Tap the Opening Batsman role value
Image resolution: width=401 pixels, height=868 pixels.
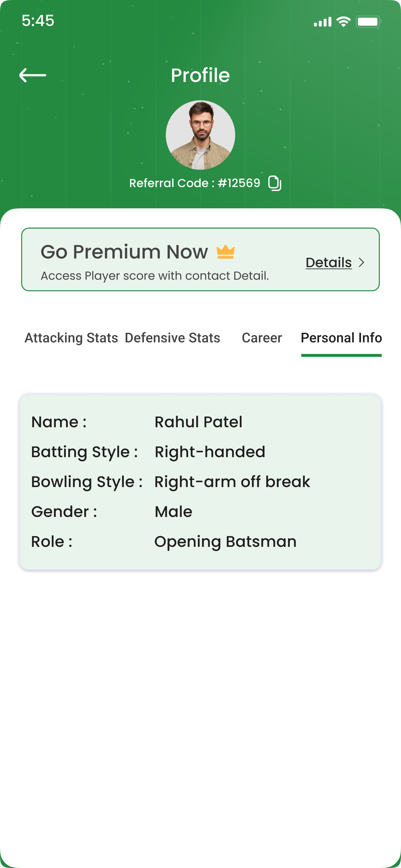point(225,542)
